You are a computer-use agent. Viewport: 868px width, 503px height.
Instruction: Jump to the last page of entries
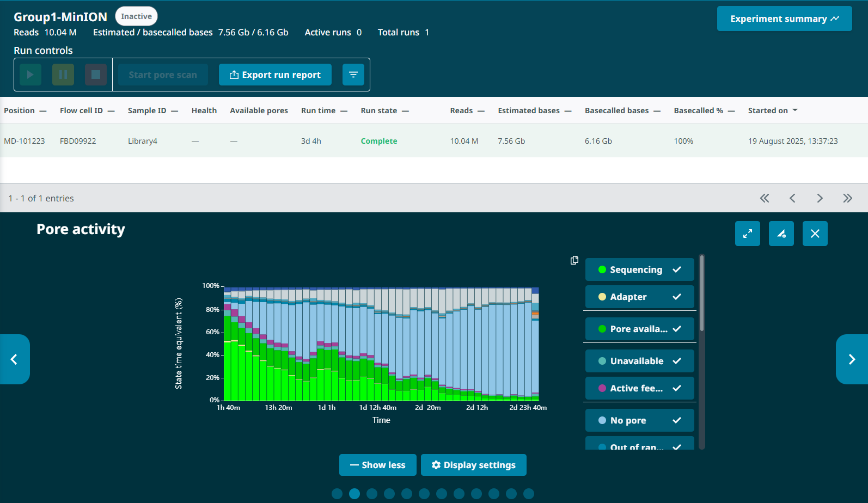(847, 198)
